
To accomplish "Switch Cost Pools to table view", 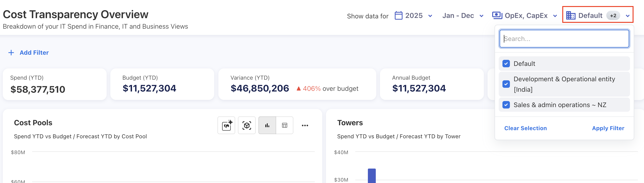I will (285, 125).
